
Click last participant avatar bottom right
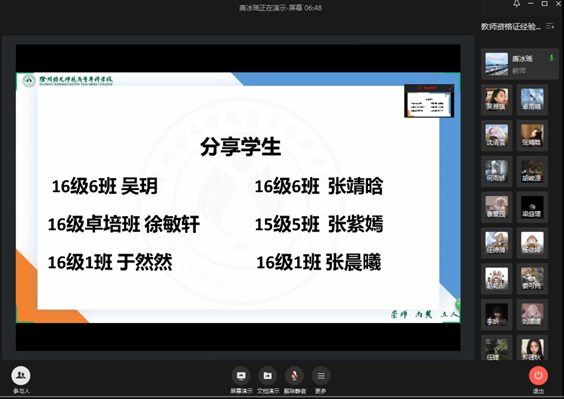(532, 349)
